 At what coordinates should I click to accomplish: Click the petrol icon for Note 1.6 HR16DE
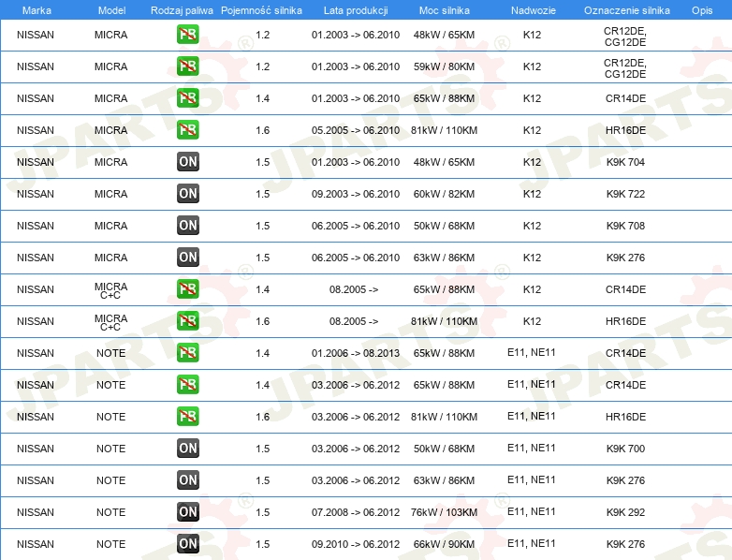[187, 416]
